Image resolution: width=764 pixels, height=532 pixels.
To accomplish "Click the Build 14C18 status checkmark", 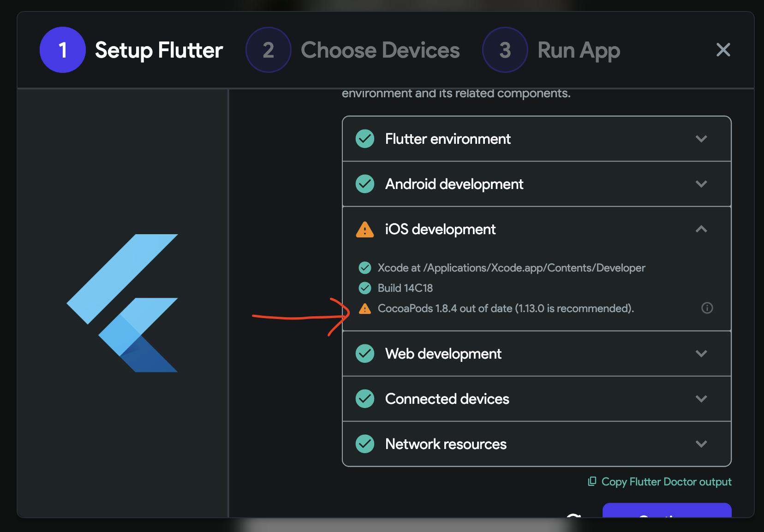I will click(364, 288).
